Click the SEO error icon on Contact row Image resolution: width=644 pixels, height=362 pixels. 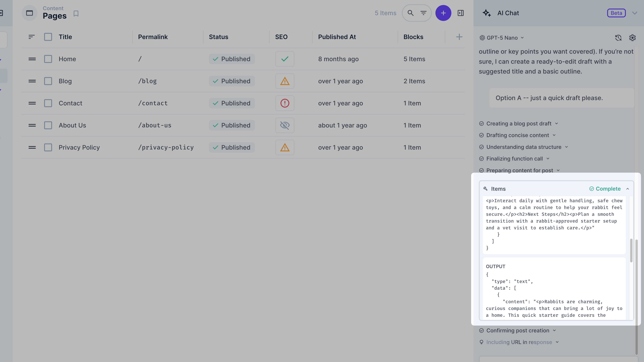pyautogui.click(x=285, y=103)
